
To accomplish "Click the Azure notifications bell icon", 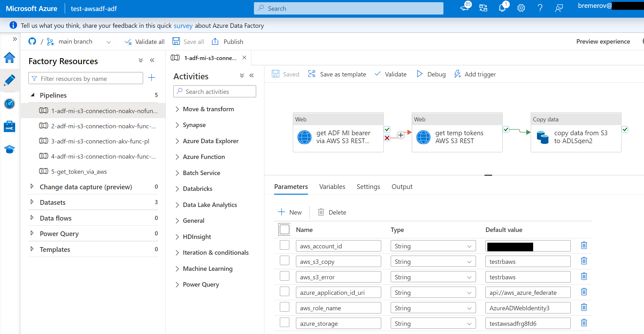I will 502,8.
